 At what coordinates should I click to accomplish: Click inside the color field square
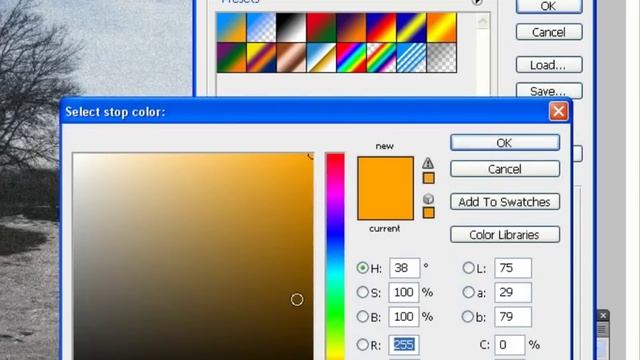193,256
